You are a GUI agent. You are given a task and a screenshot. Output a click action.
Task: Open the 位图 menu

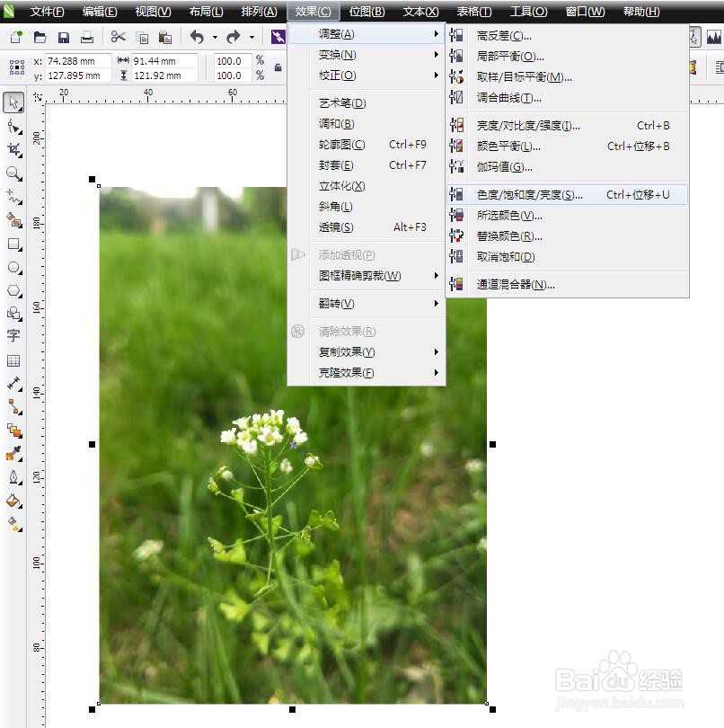pos(366,12)
